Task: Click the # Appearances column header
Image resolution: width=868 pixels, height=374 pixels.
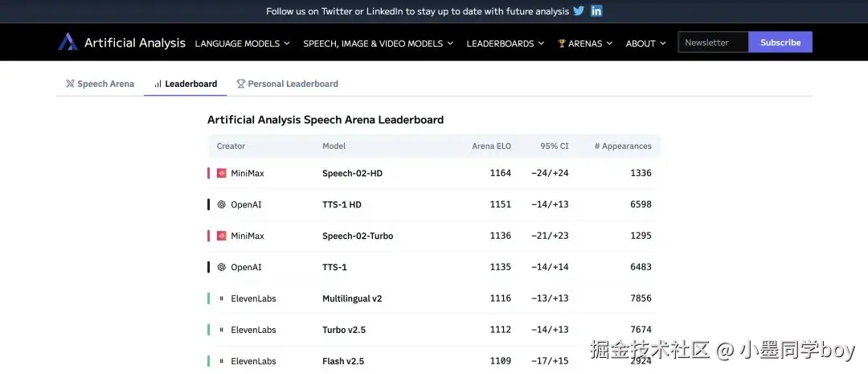Action: (x=623, y=146)
